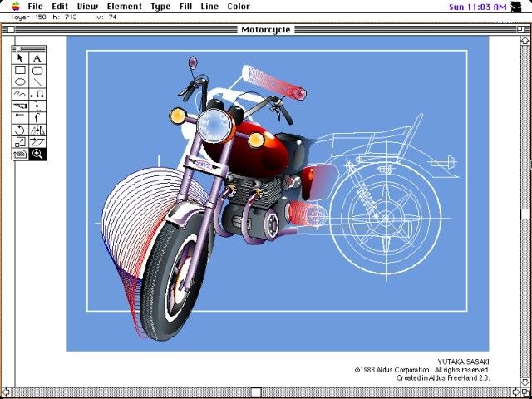The image size is (532, 399).
Task: Select the Freehand squiggle tool
Action: [x=21, y=95]
